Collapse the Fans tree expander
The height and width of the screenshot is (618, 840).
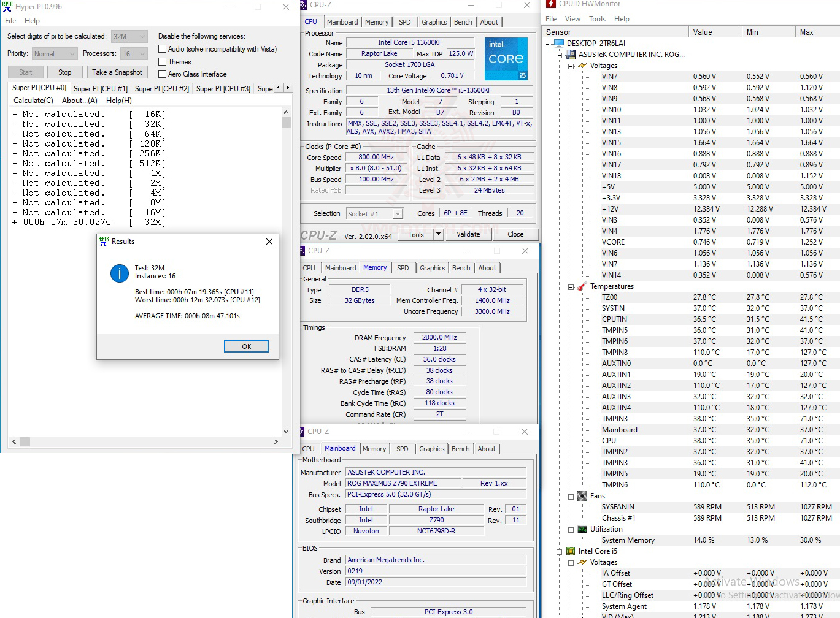571,496
